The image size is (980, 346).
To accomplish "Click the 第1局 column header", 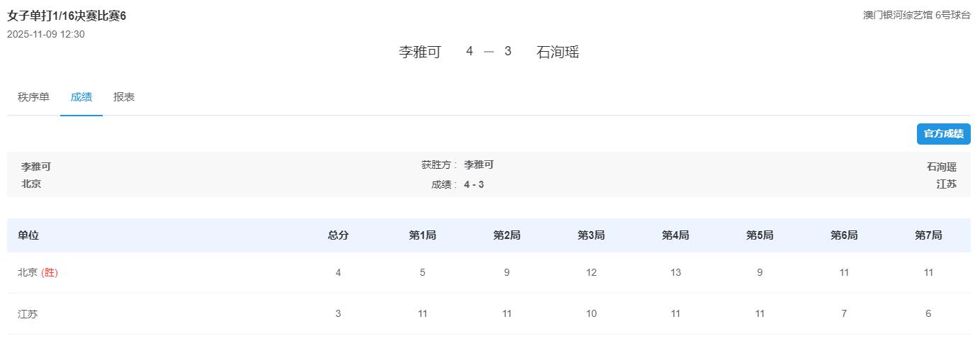I will [422, 235].
